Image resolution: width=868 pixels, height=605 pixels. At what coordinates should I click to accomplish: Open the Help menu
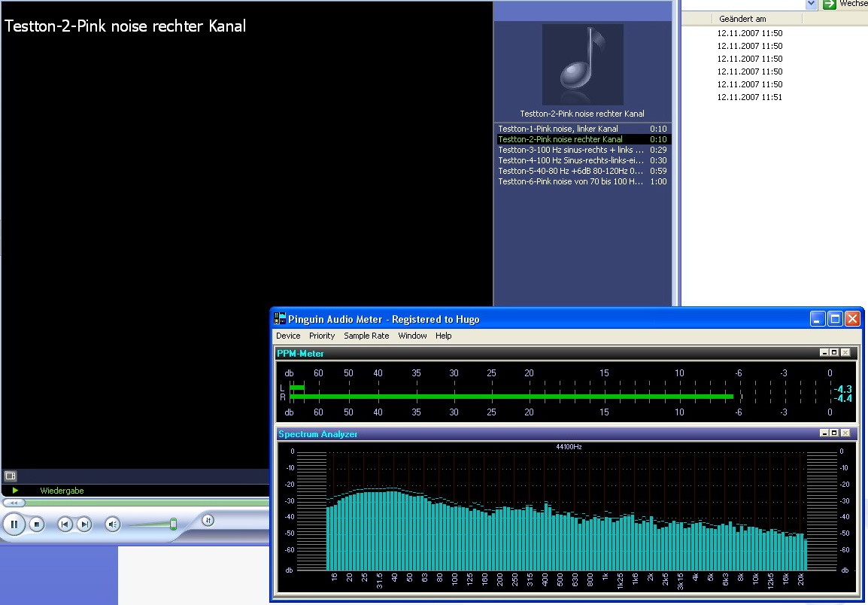444,336
